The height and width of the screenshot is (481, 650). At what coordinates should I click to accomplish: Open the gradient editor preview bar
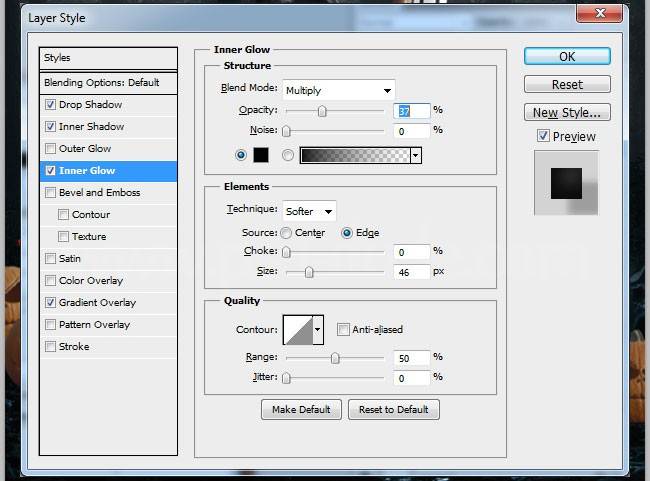tap(355, 155)
